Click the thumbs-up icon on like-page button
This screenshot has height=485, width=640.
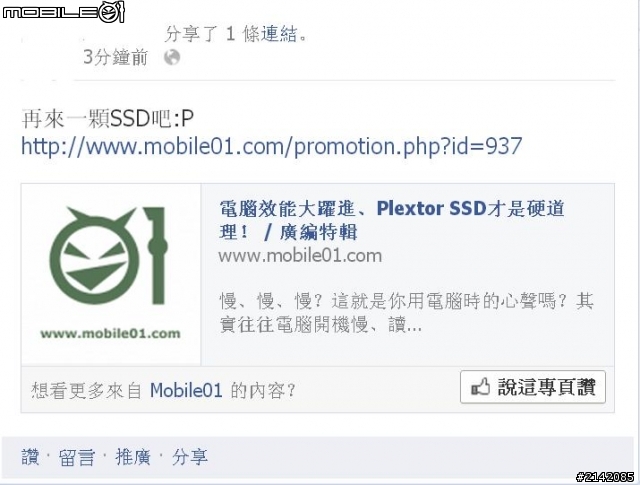coord(480,386)
